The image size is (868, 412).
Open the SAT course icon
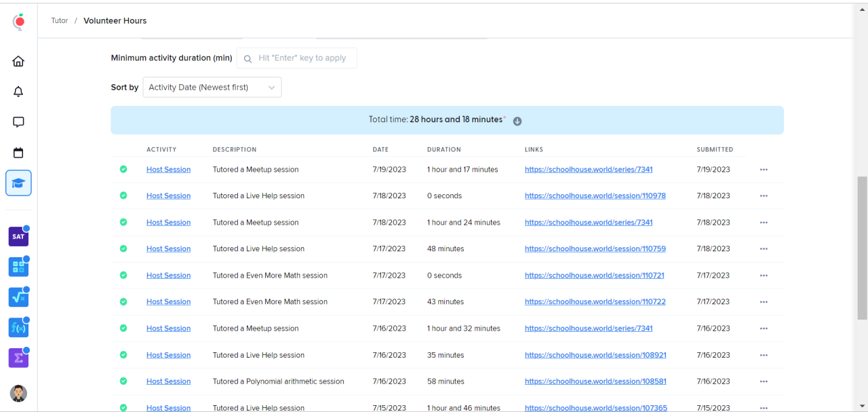coord(18,237)
